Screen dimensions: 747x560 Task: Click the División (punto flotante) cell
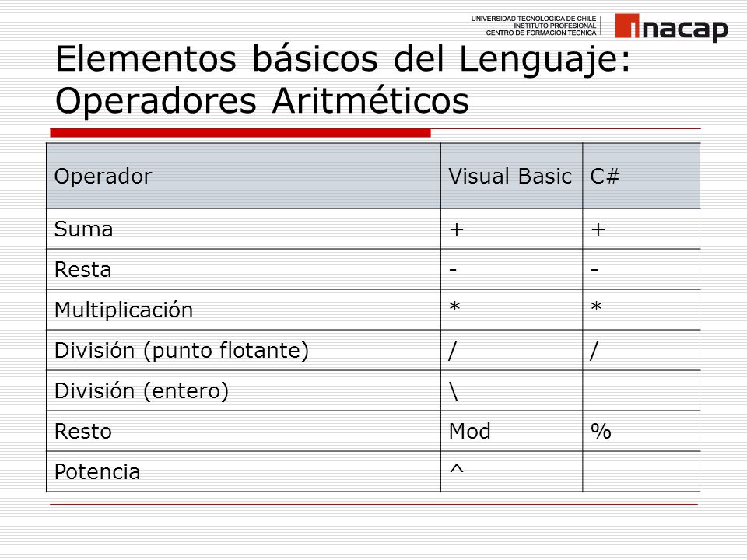(x=244, y=351)
